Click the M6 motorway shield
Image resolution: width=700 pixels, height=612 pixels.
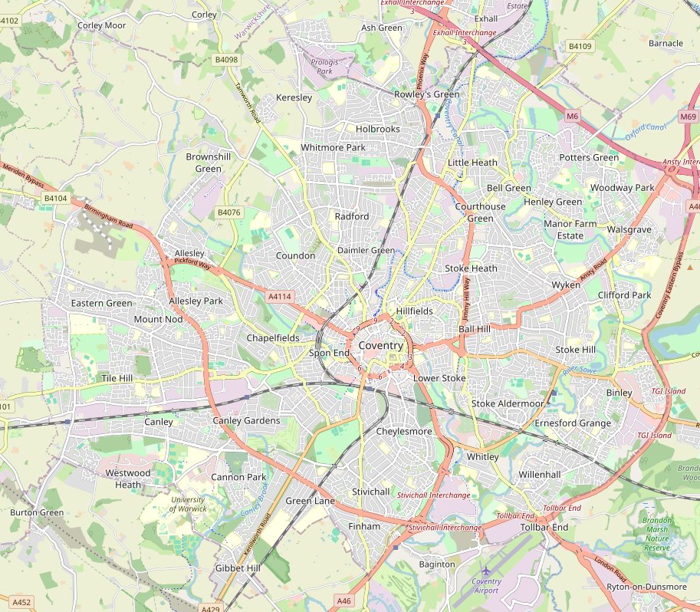[572, 116]
